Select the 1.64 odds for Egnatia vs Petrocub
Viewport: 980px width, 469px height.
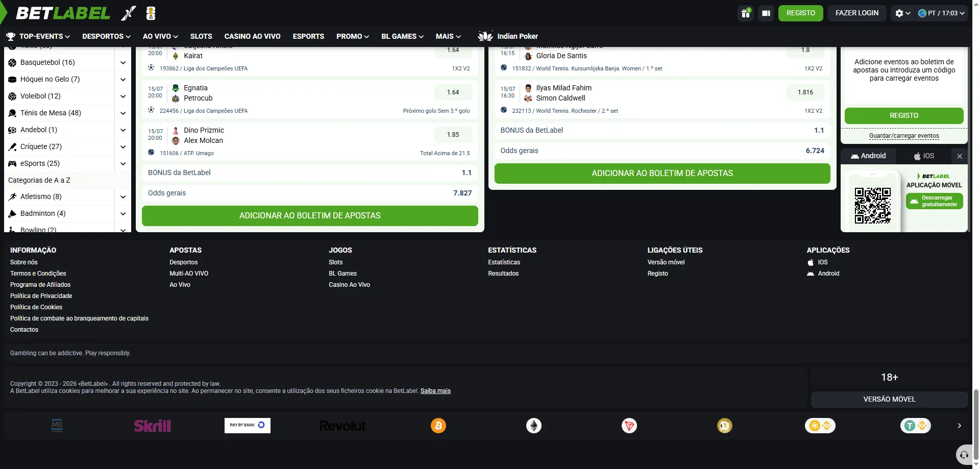pos(453,92)
